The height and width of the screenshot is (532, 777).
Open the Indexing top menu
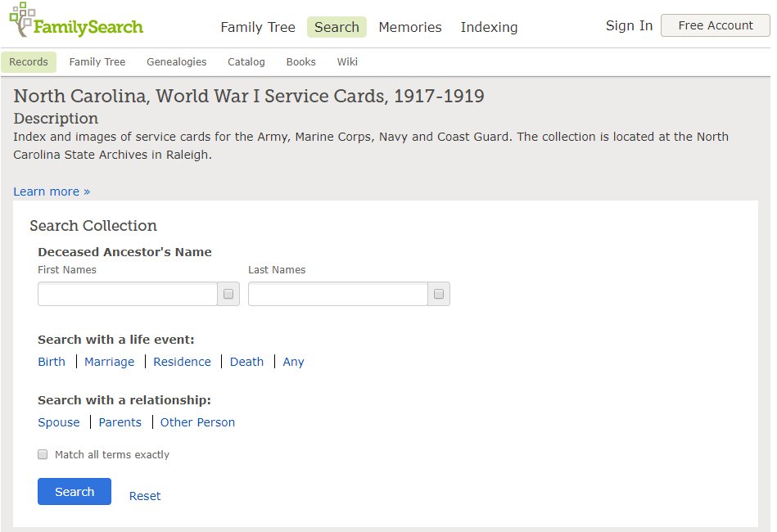coord(489,27)
